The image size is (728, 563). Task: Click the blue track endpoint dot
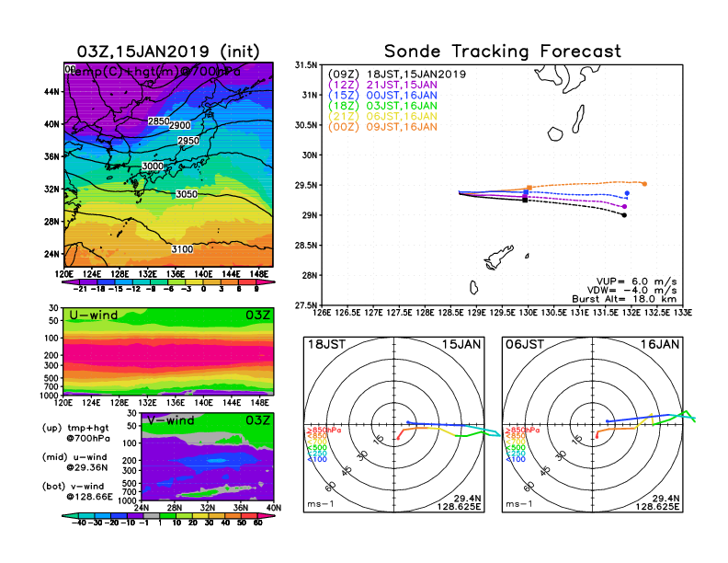(627, 193)
